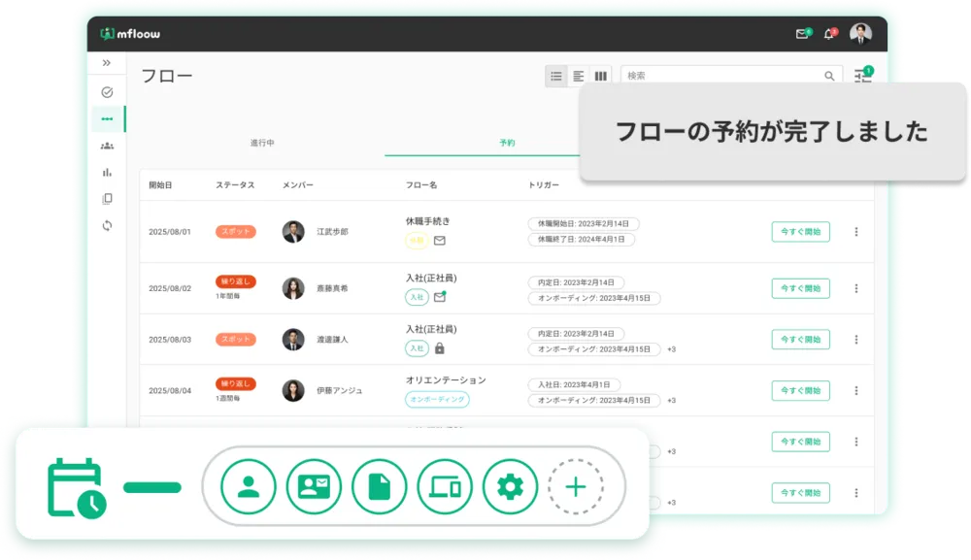The width and height of the screenshot is (971, 560).
Task: Click the スポット status badge for 江武歩郎
Action: click(235, 231)
